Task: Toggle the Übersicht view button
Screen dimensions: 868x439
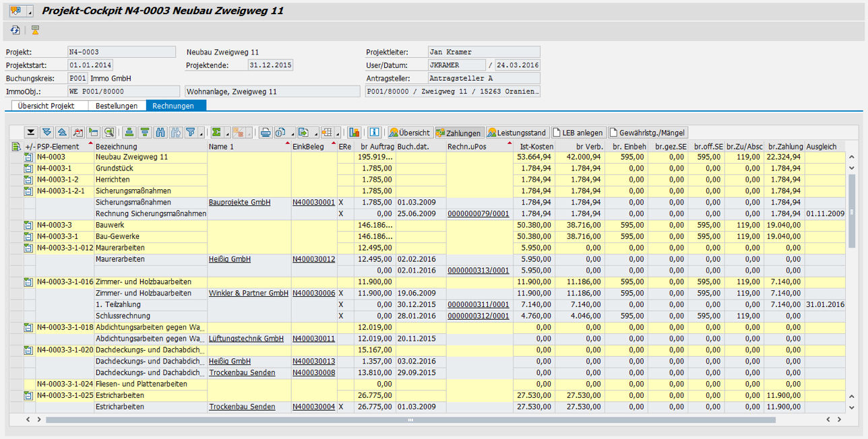Action: click(409, 133)
